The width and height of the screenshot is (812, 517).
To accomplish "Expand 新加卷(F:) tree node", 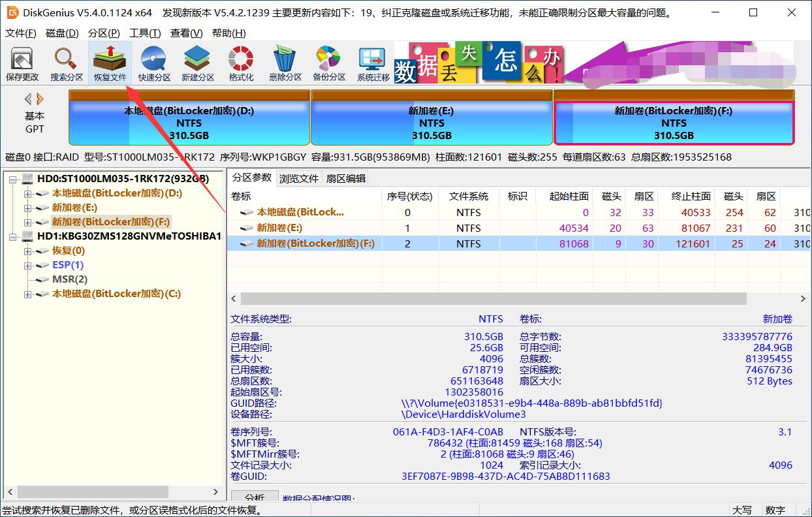I will coord(27,222).
